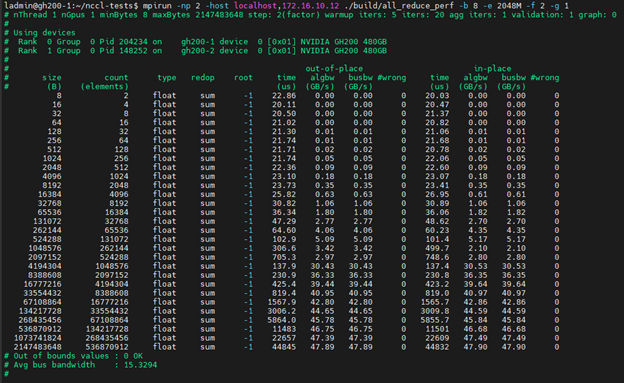This screenshot has height=383, width=624.
Task: Click out-of-place time 64.60
Action: (284, 230)
